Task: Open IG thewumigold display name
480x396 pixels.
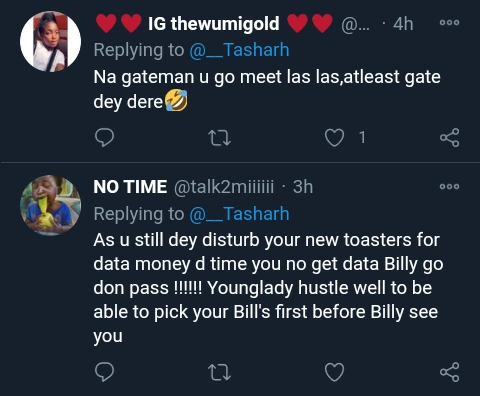Action: (x=214, y=23)
